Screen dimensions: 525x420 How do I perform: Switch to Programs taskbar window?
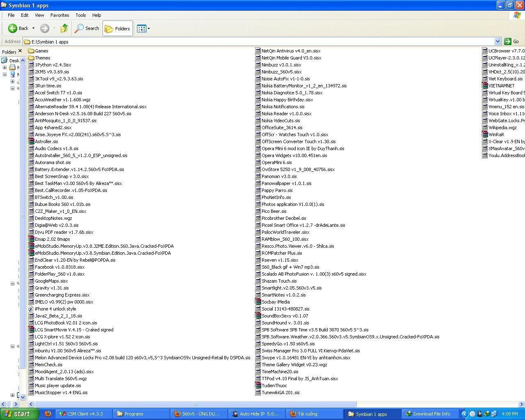[141, 414]
